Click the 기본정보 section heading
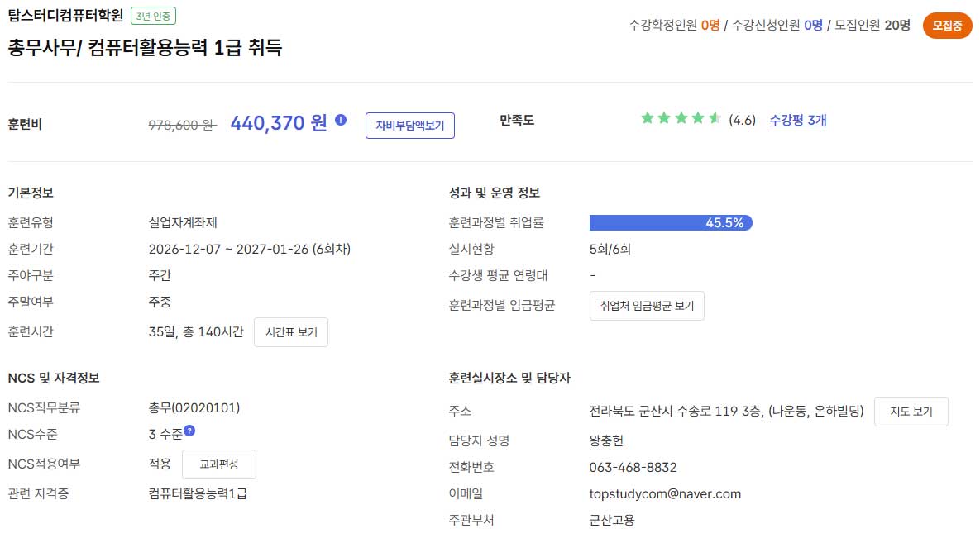 point(31,193)
